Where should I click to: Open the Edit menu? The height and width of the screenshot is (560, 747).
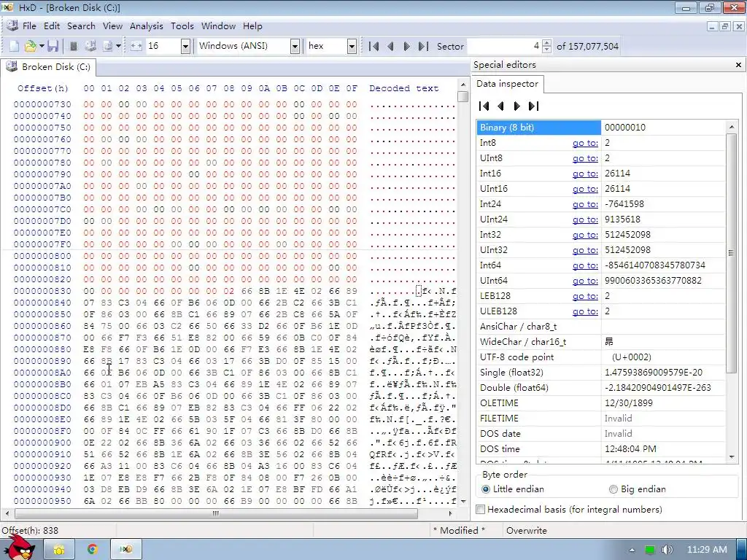[52, 26]
